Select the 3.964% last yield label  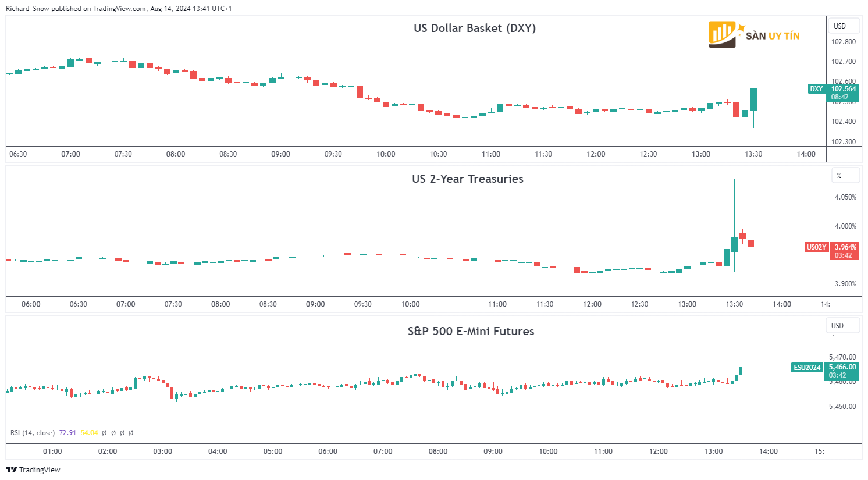[845, 247]
